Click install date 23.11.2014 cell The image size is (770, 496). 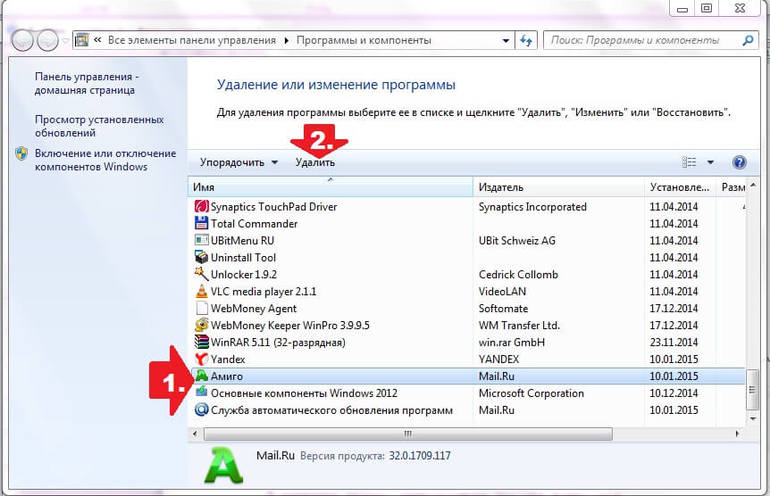click(674, 342)
